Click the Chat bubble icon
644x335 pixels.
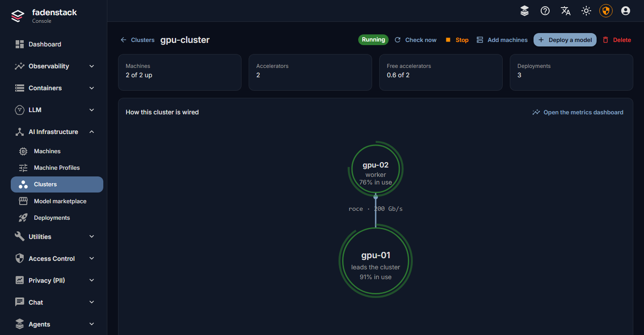coord(20,302)
